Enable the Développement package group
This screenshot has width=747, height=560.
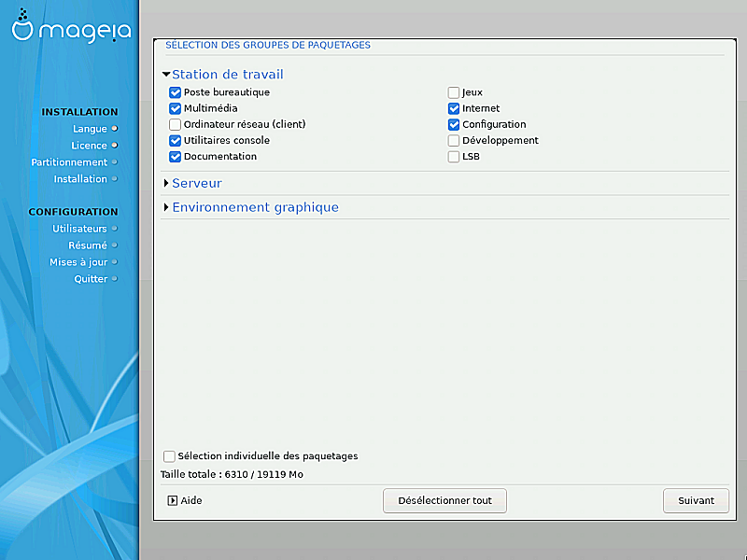(x=454, y=140)
